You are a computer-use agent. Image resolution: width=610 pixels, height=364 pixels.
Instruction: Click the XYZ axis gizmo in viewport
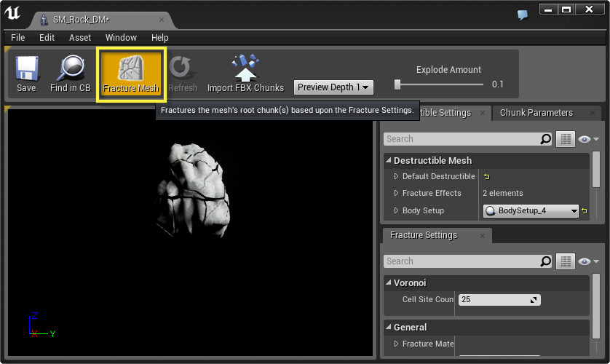coord(42,325)
